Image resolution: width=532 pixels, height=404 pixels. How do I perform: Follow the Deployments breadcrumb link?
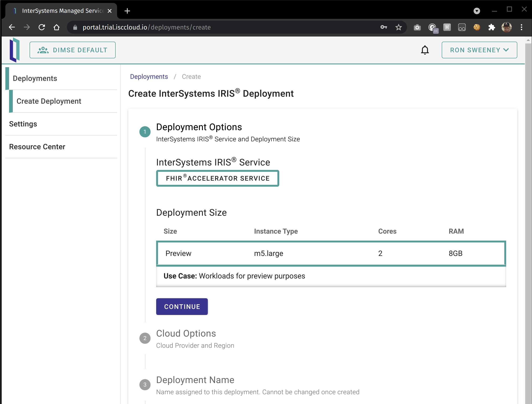[149, 76]
